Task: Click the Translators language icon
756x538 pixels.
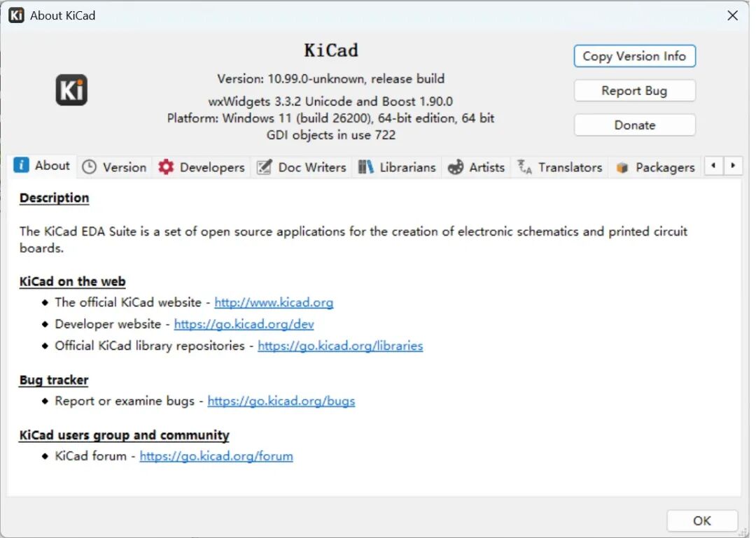Action: point(524,167)
